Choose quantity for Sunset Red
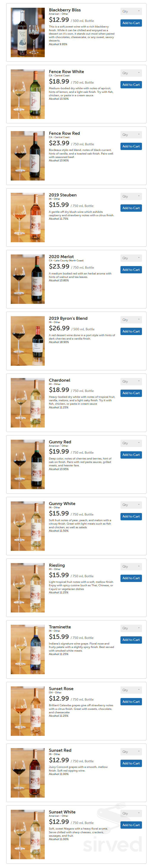 coord(131,751)
